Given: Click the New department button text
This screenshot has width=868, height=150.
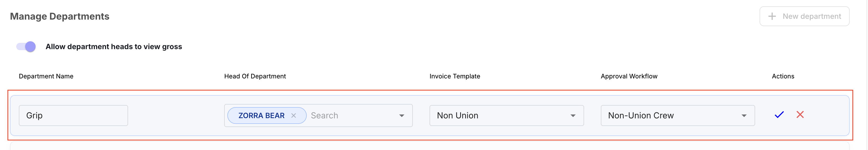Looking at the screenshot, I should 812,16.
